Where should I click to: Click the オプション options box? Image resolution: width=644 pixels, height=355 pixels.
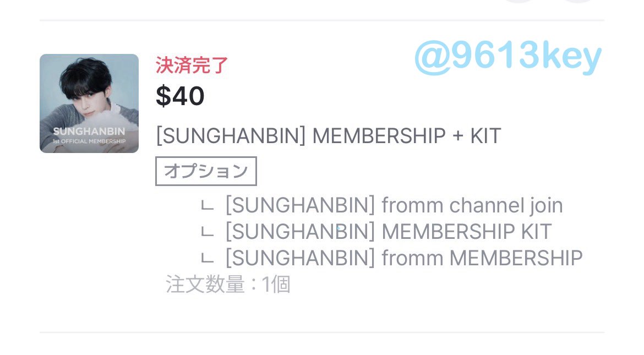tap(206, 171)
